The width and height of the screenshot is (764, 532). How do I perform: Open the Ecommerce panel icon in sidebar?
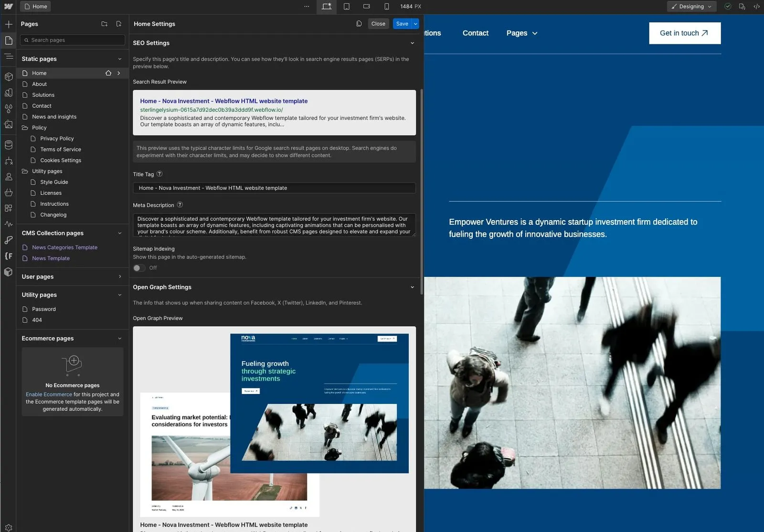(8, 192)
